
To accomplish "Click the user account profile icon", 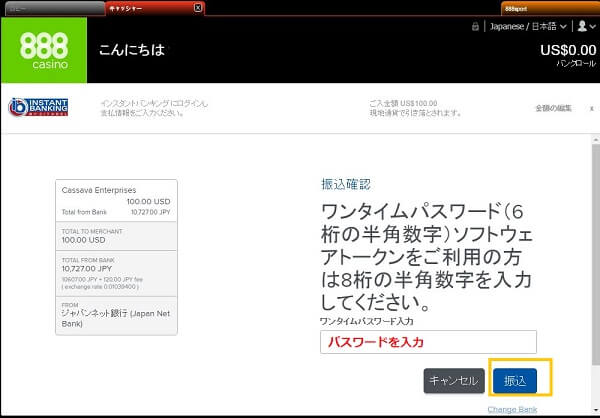I will coord(581,26).
